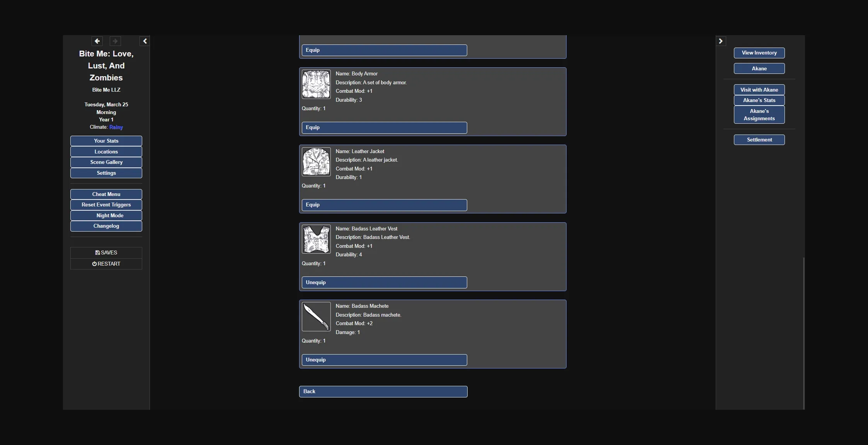Equip the Body Armor
Viewport: 868px width, 445px height.
click(x=383, y=127)
